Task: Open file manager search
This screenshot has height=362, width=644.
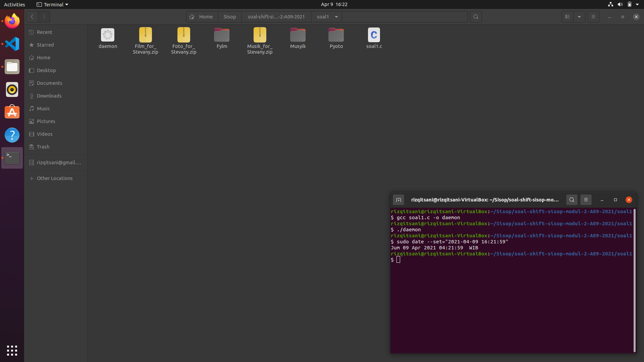Action: pyautogui.click(x=476, y=17)
